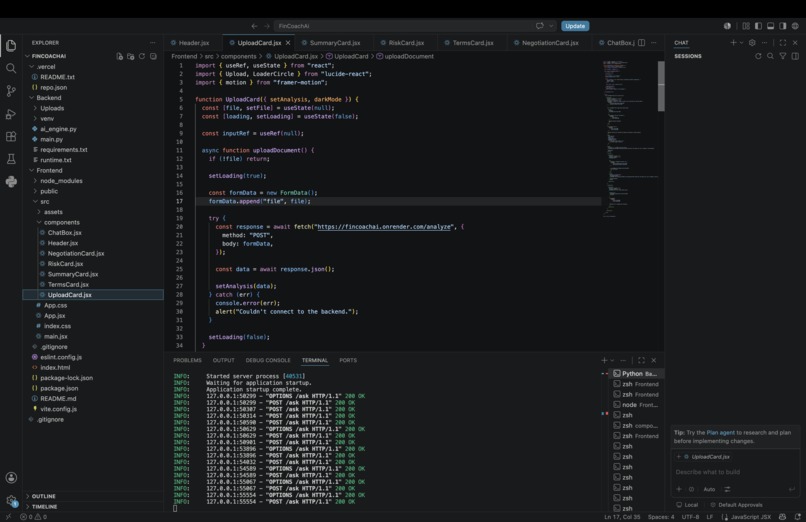Click Local session target button
Viewport: 806px width, 522px height.
pyautogui.click(x=687, y=505)
